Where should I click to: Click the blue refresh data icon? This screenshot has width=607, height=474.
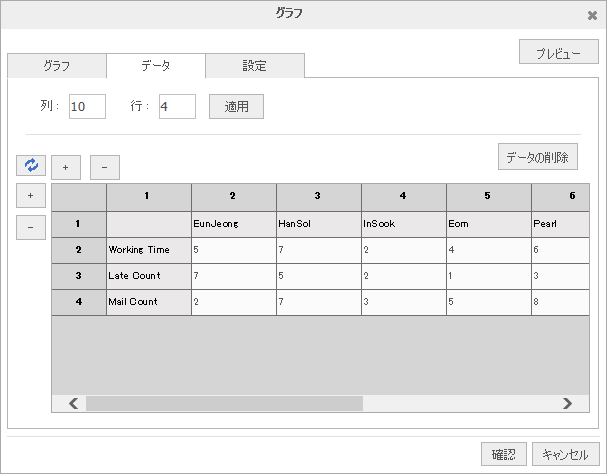tap(30, 166)
